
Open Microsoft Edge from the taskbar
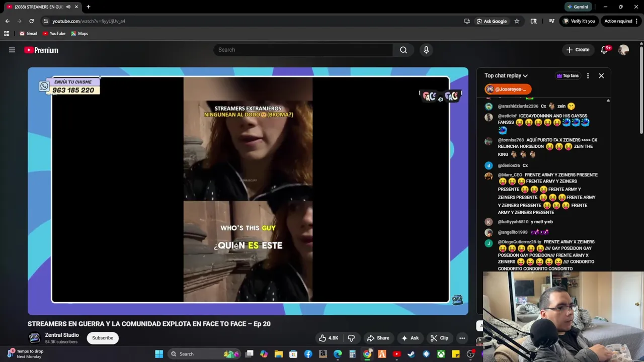[x=338, y=354]
